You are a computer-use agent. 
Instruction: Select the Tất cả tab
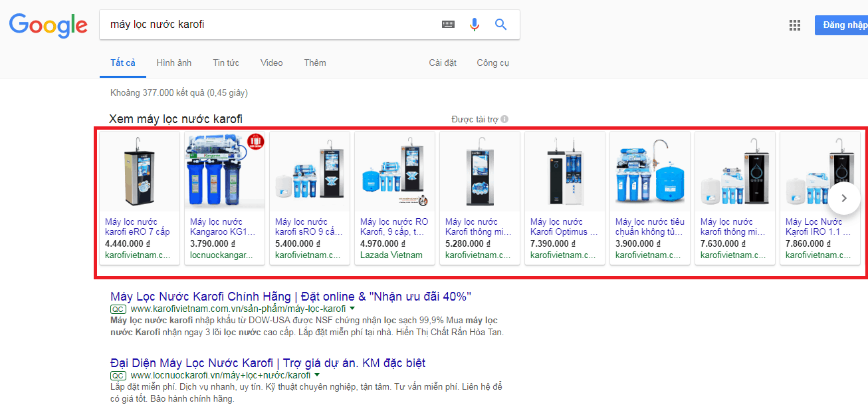[x=123, y=63]
